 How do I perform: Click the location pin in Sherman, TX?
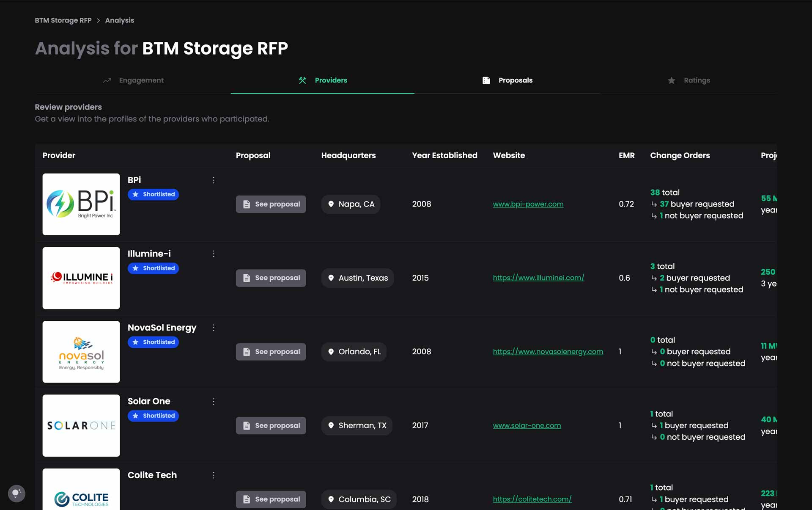pos(331,425)
